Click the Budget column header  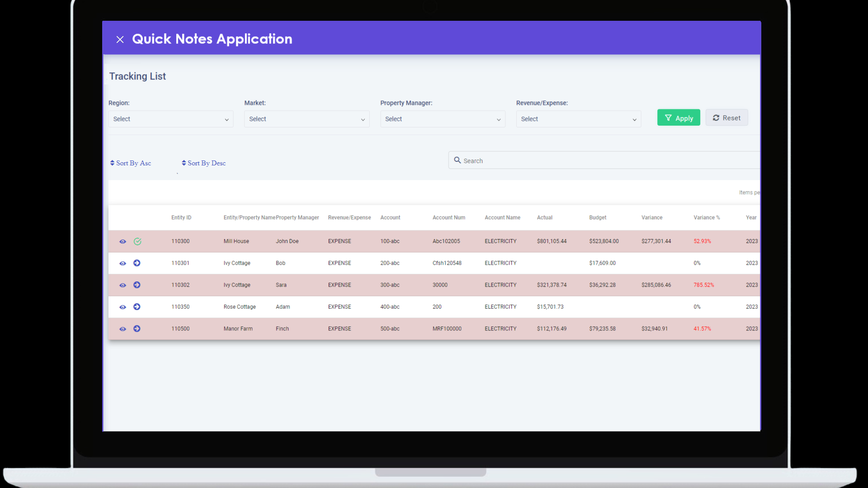tap(598, 218)
